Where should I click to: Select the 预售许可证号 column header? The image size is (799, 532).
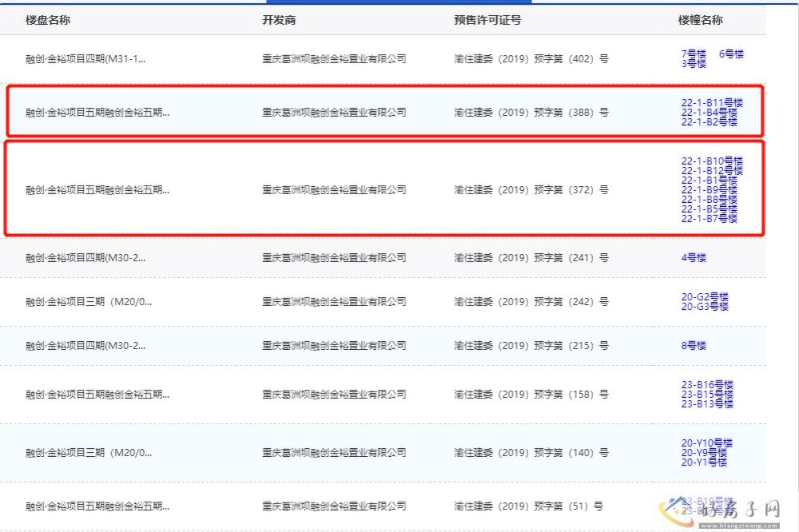(x=487, y=21)
